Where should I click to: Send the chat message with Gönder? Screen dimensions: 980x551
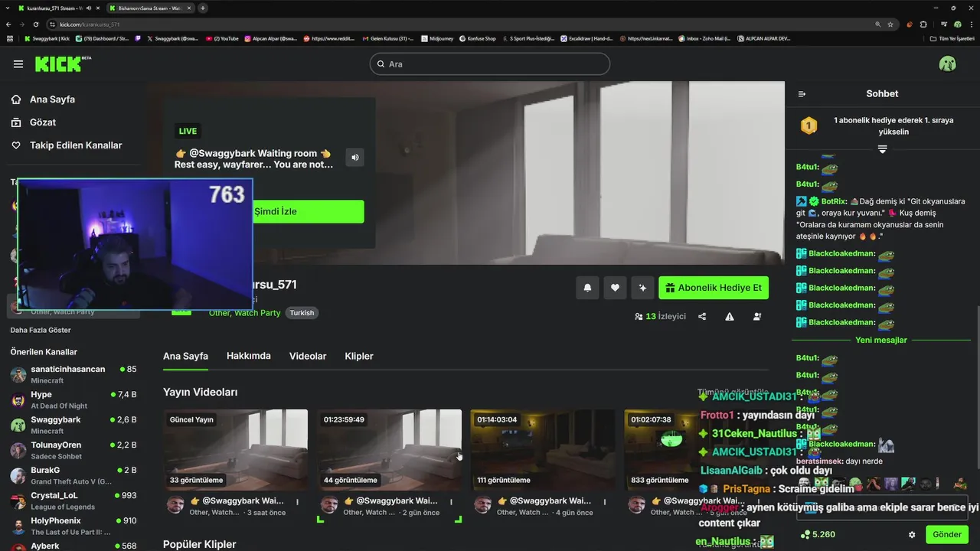click(946, 534)
